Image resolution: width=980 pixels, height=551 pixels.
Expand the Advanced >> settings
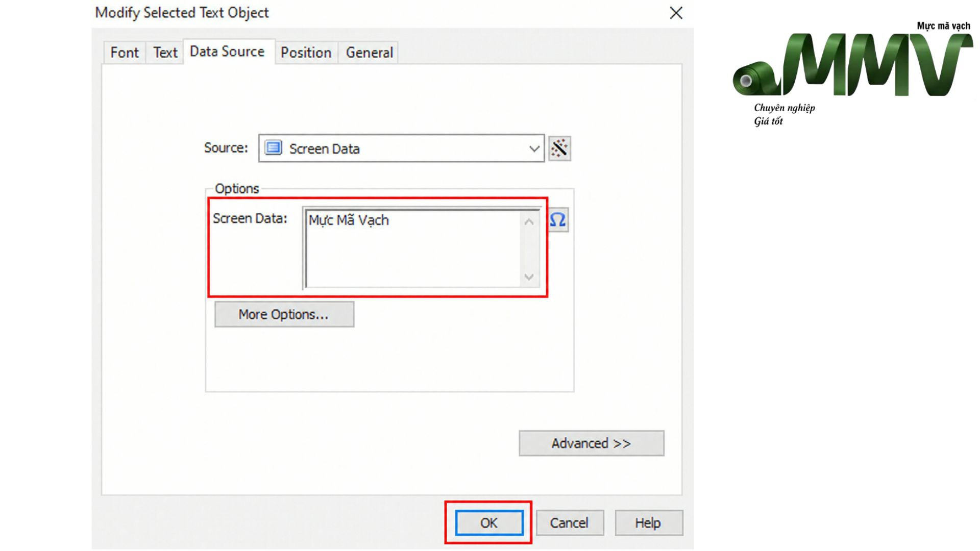[592, 443]
